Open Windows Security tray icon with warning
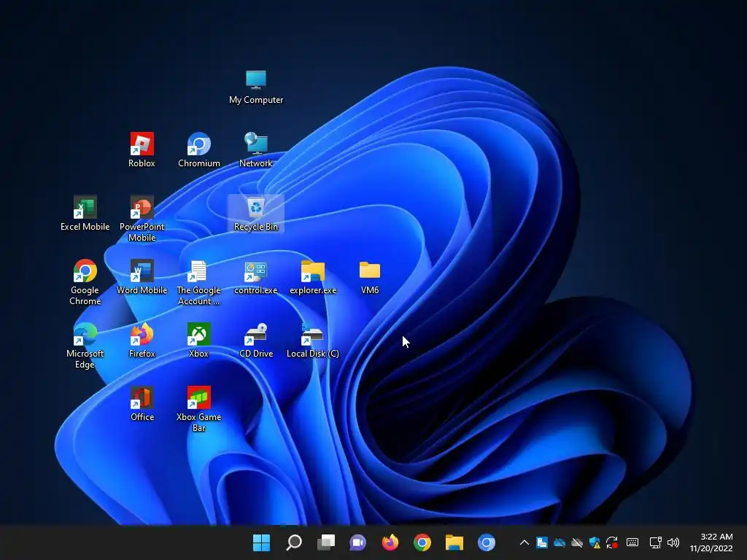 tap(595, 542)
